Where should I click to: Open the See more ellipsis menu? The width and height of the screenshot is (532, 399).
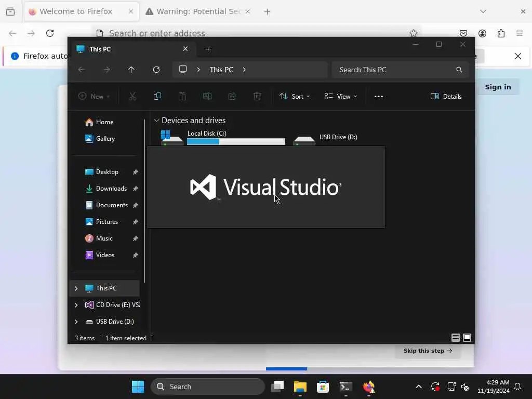click(x=379, y=96)
